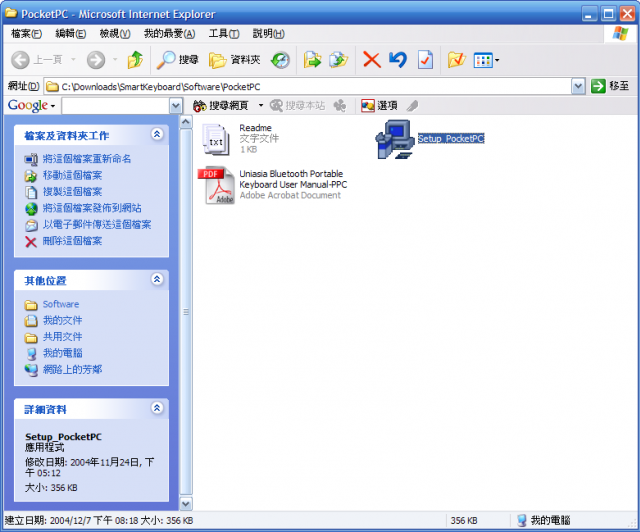
Task: Open the 我的最愛(A) Favorites menu
Action: [x=169, y=33]
